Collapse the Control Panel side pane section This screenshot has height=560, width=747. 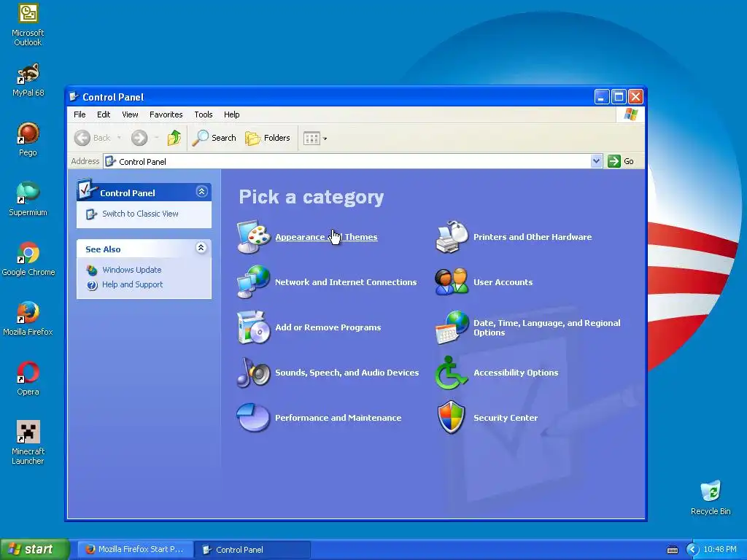[x=201, y=192]
